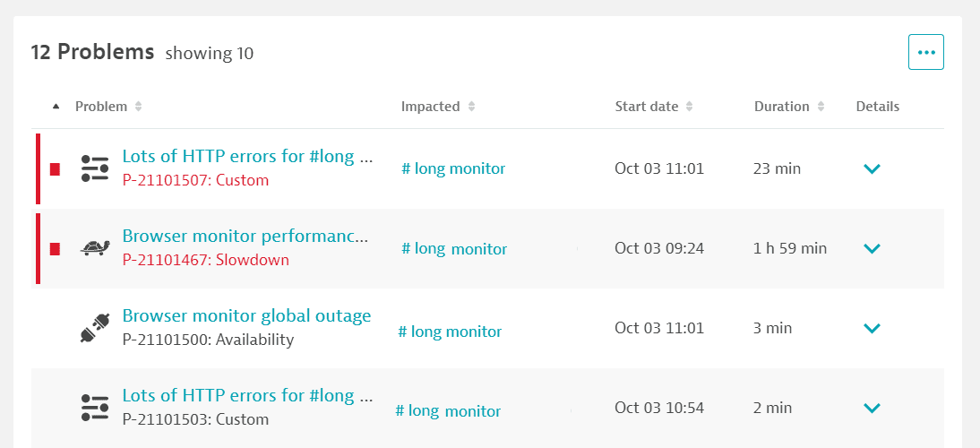This screenshot has width=980, height=448.
Task: Sort by the status column arrow
Action: [56, 107]
